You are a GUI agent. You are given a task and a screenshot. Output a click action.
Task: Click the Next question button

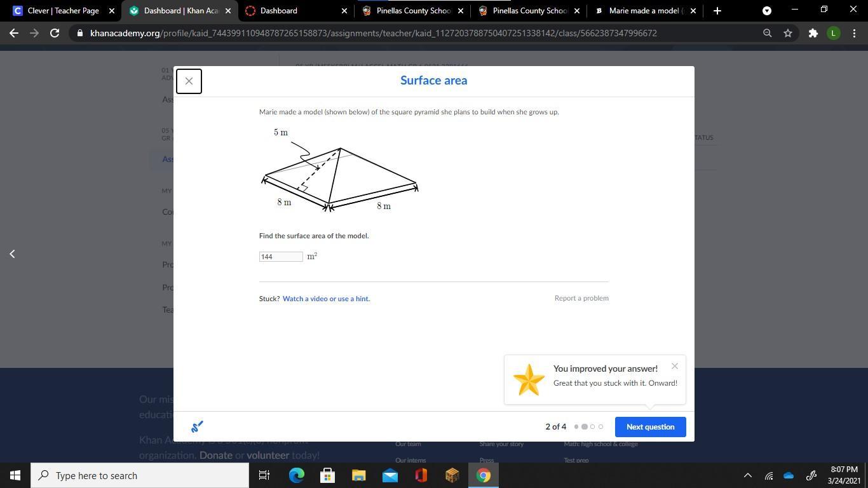tap(650, 427)
